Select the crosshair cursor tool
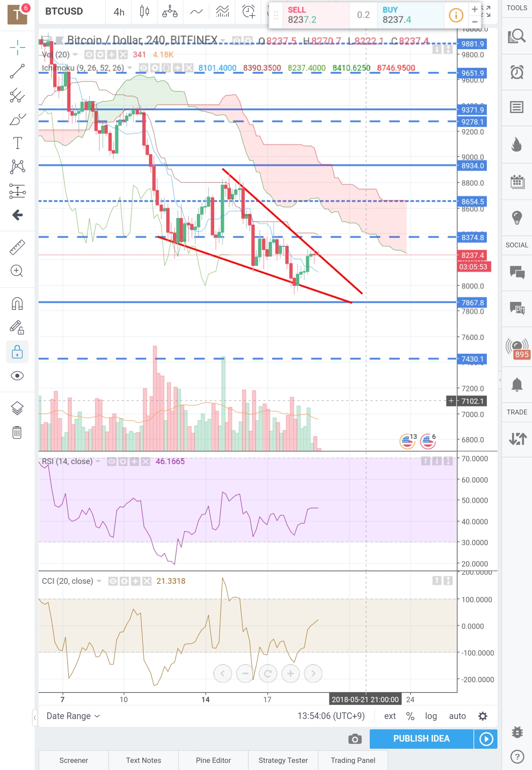 click(x=17, y=47)
